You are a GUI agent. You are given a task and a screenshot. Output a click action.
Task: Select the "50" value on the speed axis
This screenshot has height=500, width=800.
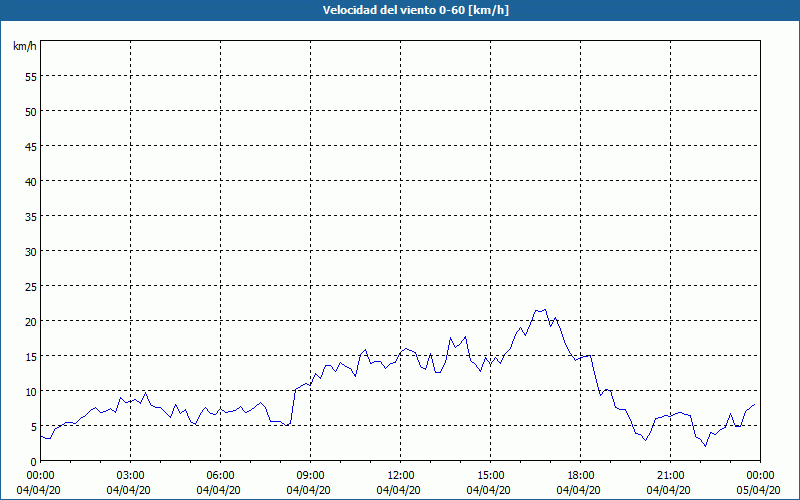click(31, 112)
